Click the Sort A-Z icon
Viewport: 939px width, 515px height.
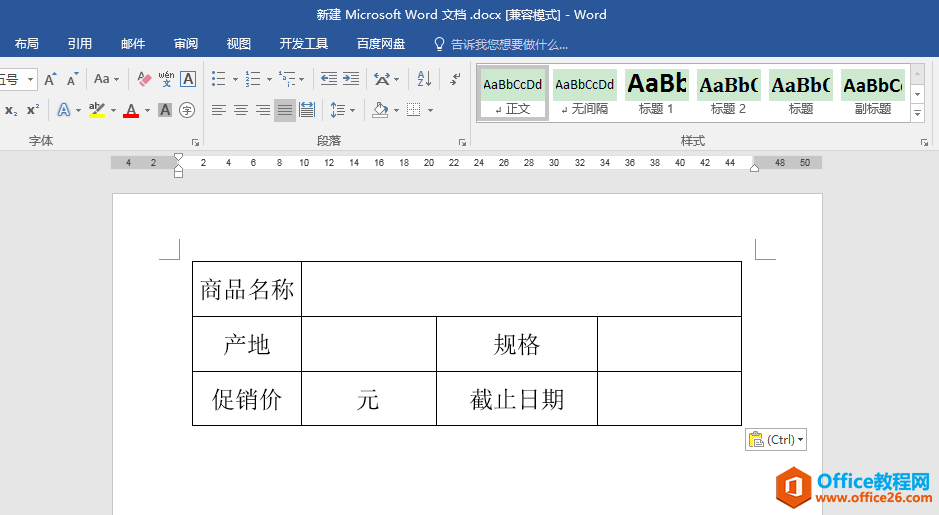point(424,79)
